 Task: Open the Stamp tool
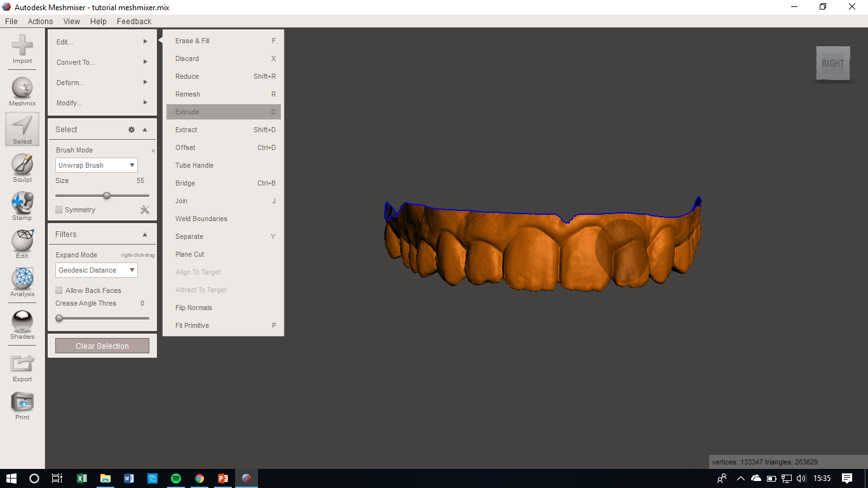(22, 206)
